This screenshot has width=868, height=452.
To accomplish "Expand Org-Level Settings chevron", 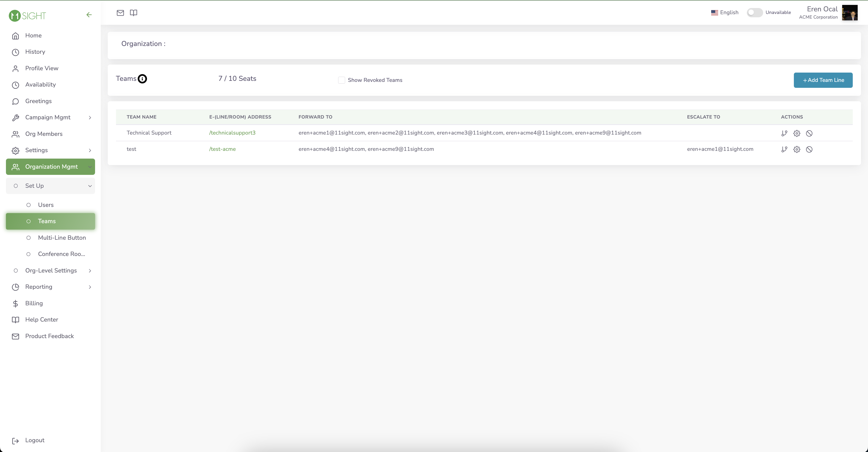I will click(90, 271).
